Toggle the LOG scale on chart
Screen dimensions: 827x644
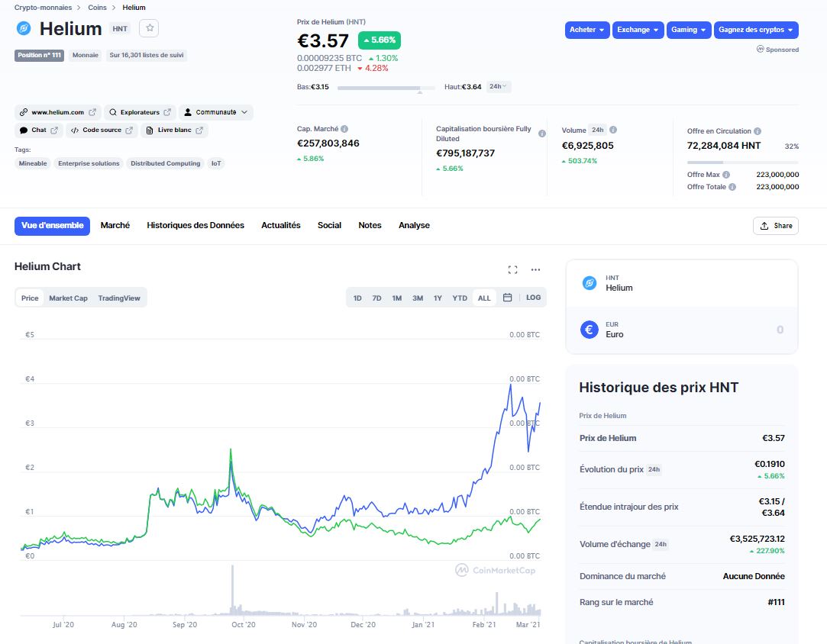click(x=533, y=298)
